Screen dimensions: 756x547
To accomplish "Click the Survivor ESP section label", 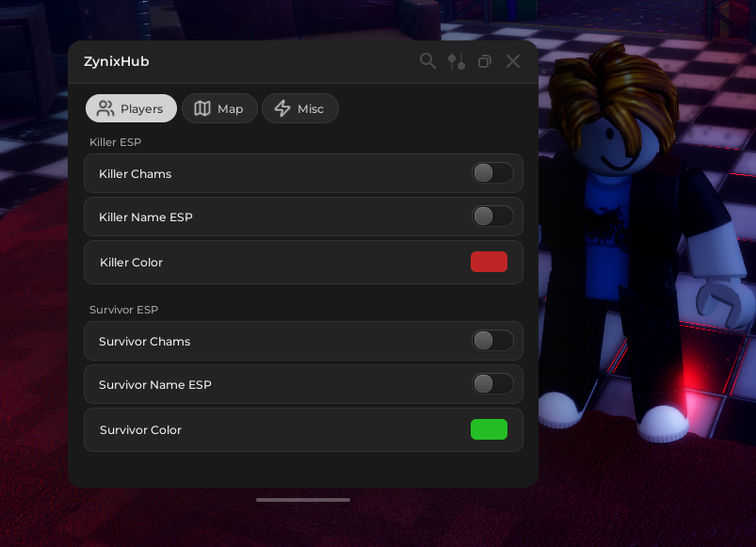I will 124,310.
